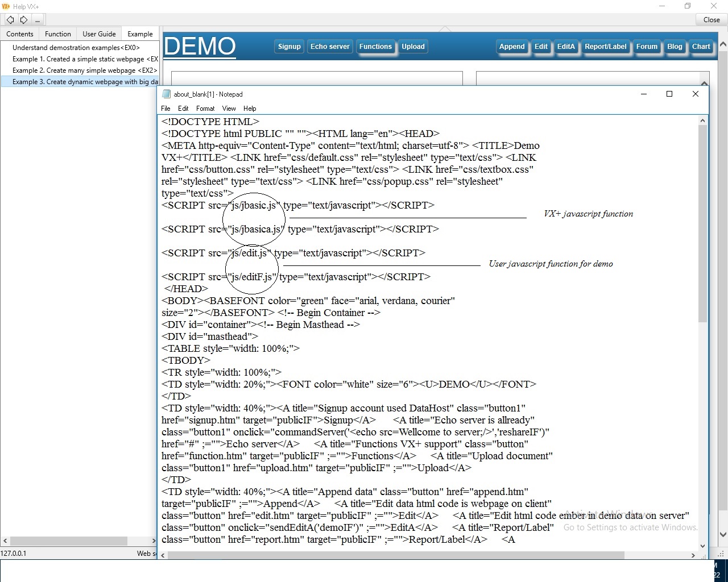Click the Notepad vertical scrollbar down arrow
The image size is (728, 582).
tap(702, 545)
